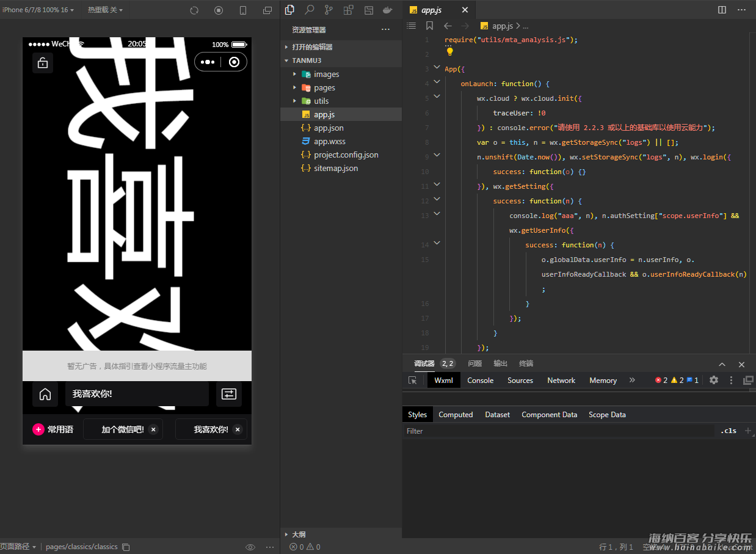Open the devtools kebab menu
The width and height of the screenshot is (756, 554).
(731, 380)
